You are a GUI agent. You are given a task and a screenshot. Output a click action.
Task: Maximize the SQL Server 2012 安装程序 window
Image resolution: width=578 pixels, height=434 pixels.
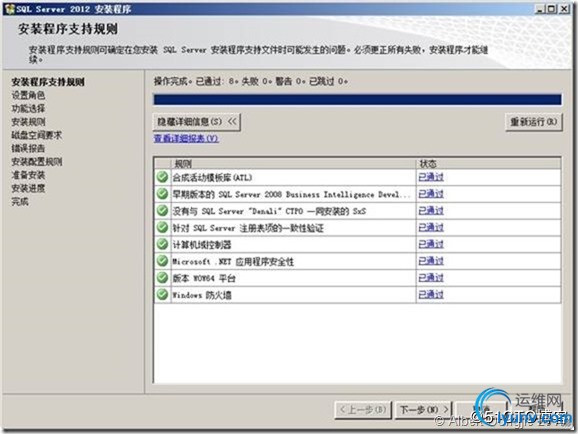[x=552, y=9]
